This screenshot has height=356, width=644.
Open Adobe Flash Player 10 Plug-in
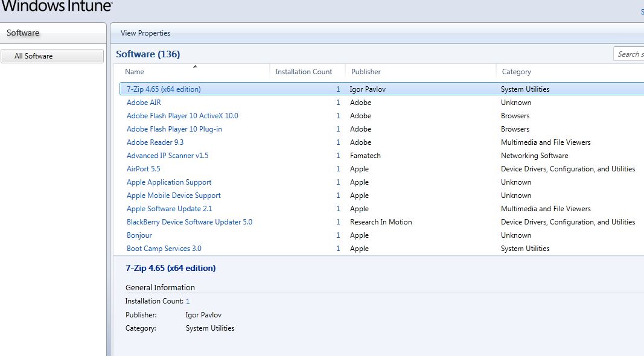[x=174, y=129]
